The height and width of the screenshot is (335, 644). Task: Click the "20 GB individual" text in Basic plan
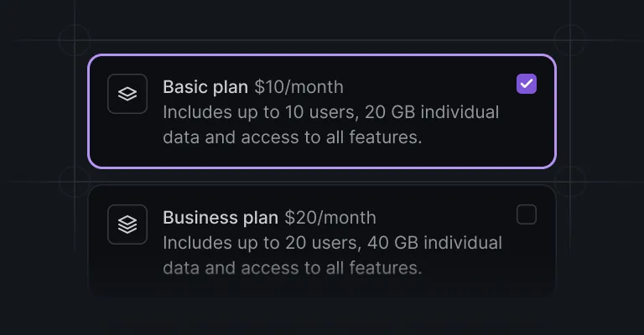click(432, 112)
